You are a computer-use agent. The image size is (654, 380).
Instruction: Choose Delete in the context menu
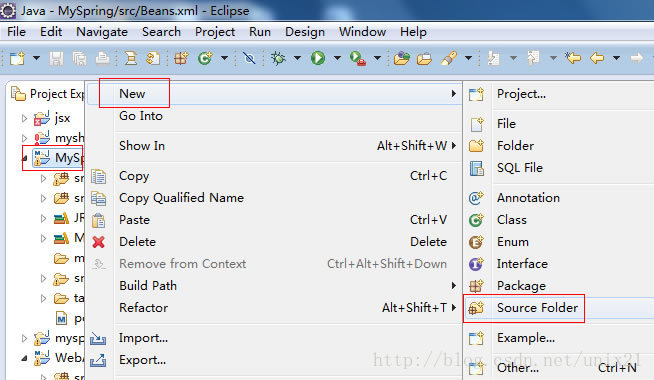click(x=274, y=242)
